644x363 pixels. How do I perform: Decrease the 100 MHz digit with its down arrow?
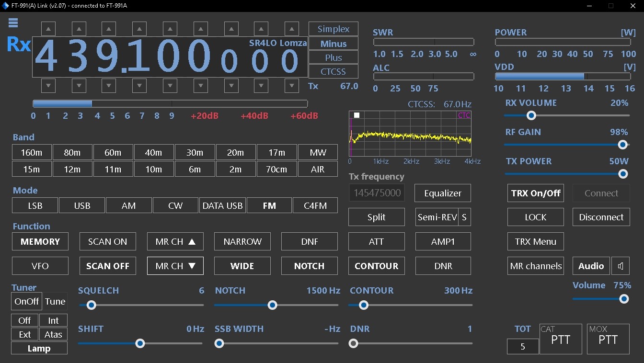[48, 86]
